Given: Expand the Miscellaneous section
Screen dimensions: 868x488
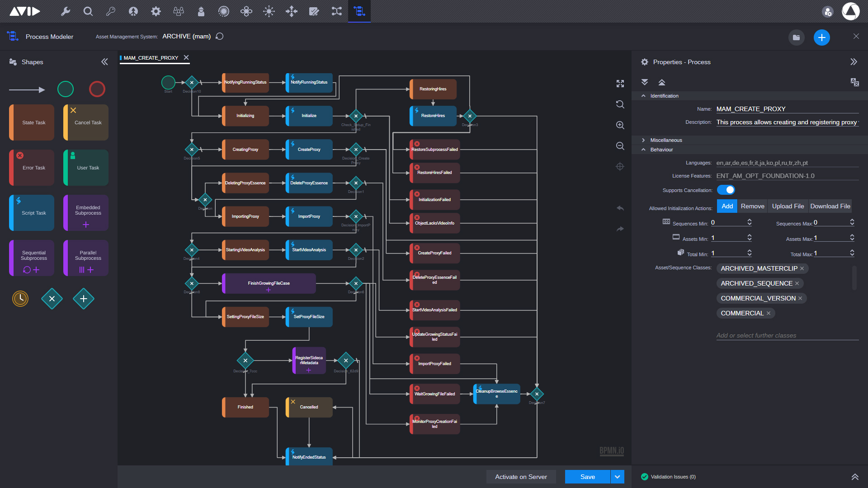Looking at the screenshot, I should point(643,140).
